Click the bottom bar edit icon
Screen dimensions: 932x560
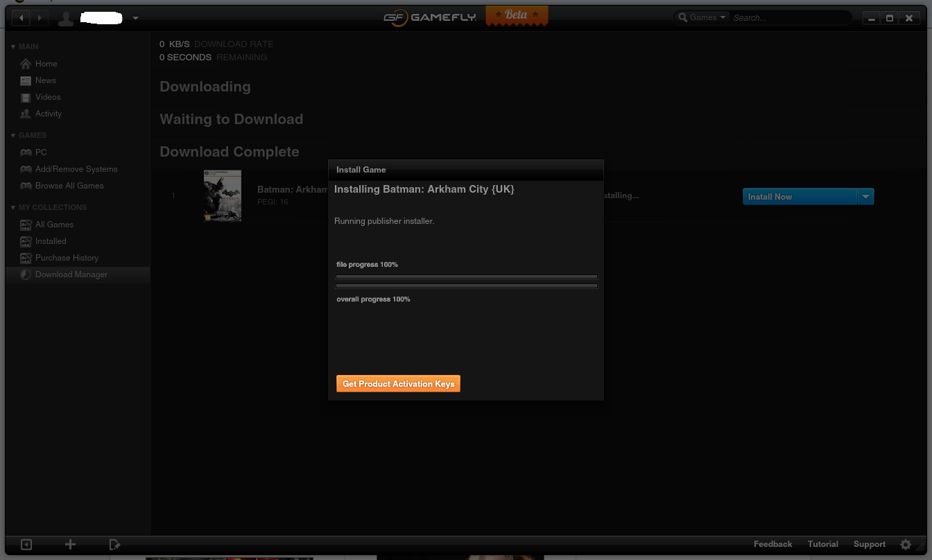115,545
